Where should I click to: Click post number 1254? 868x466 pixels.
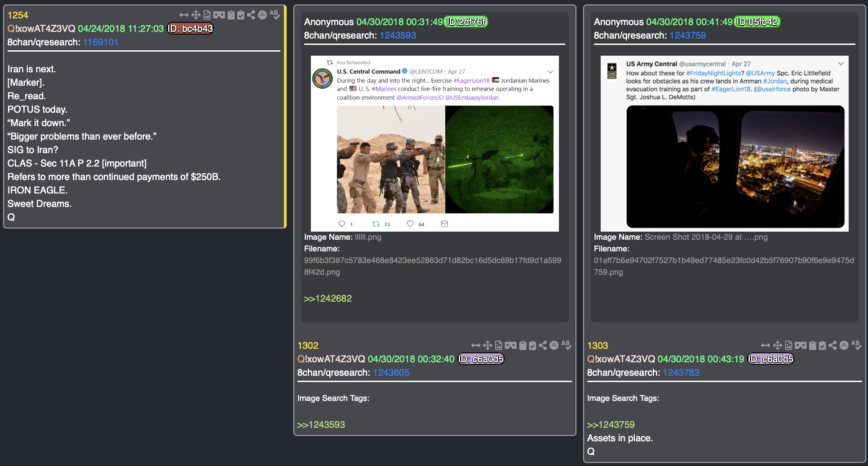click(x=18, y=15)
